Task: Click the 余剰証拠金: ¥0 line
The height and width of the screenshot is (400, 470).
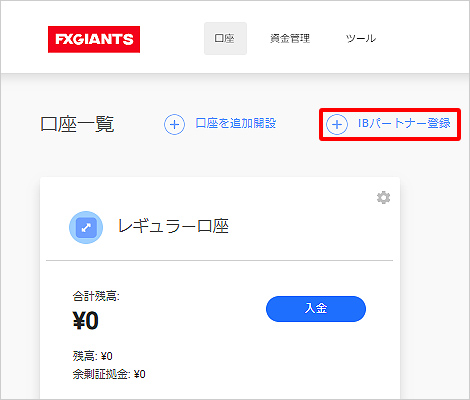Action: point(109,374)
